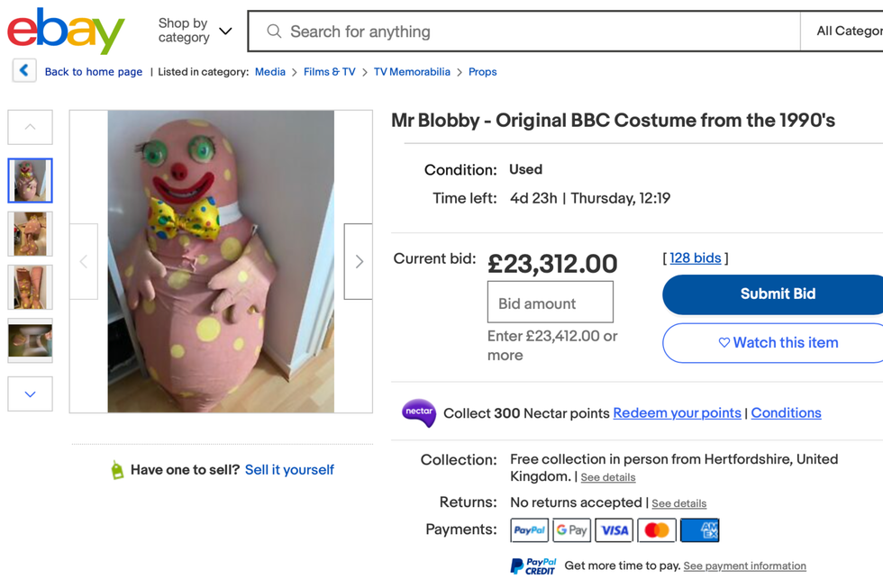Click the Bid amount field

click(550, 303)
